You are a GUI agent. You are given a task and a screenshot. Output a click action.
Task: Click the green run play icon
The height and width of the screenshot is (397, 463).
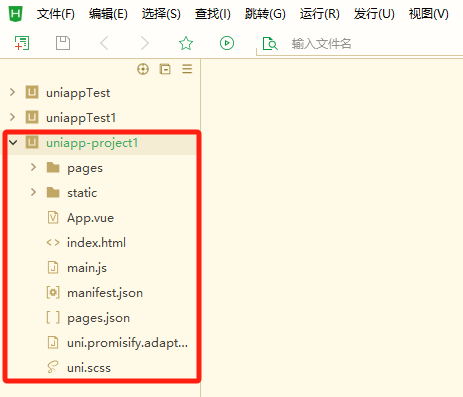pyautogui.click(x=227, y=43)
